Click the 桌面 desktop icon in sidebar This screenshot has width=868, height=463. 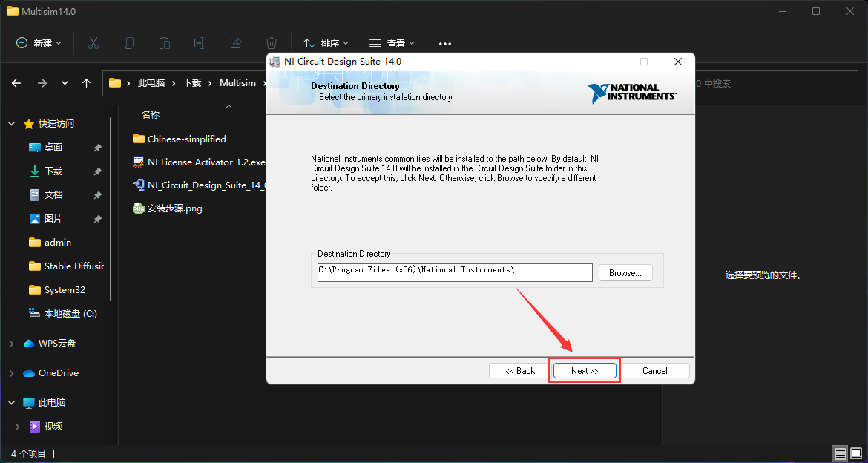[x=35, y=148]
